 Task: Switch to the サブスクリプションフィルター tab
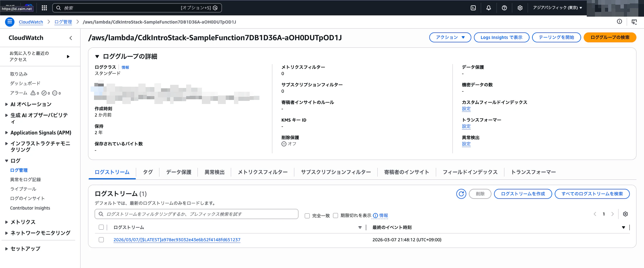[x=336, y=172]
